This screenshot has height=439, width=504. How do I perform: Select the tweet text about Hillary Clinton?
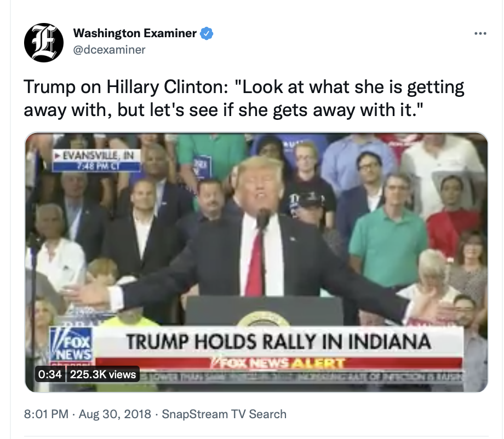[244, 99]
